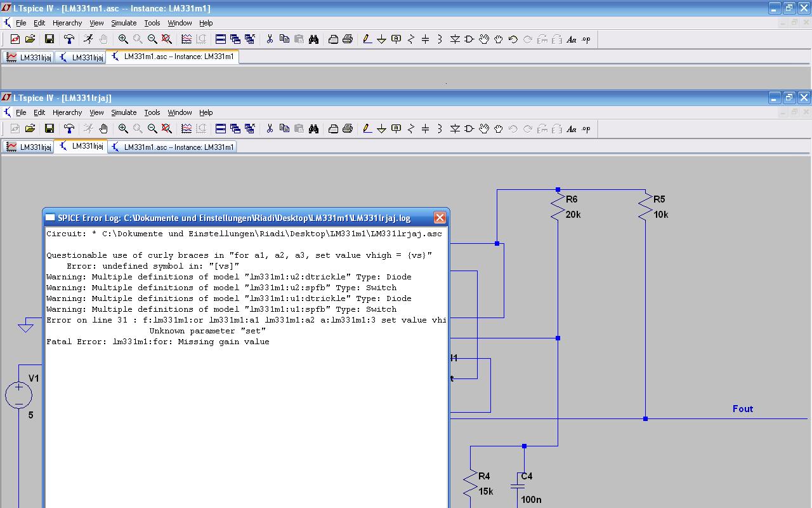Select Drag hand tool in LM331m1.asc window toolbar
812x508 pixels.
(499, 39)
